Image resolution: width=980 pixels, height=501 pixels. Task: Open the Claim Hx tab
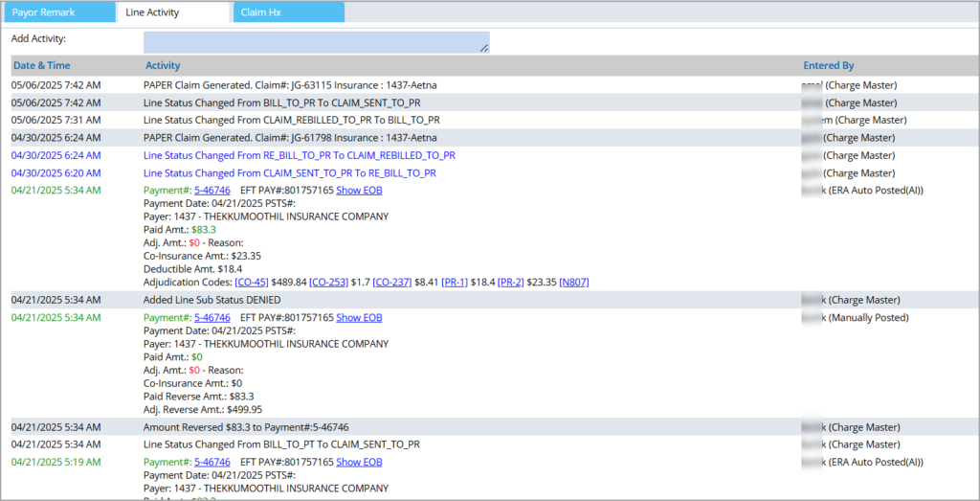tap(287, 12)
